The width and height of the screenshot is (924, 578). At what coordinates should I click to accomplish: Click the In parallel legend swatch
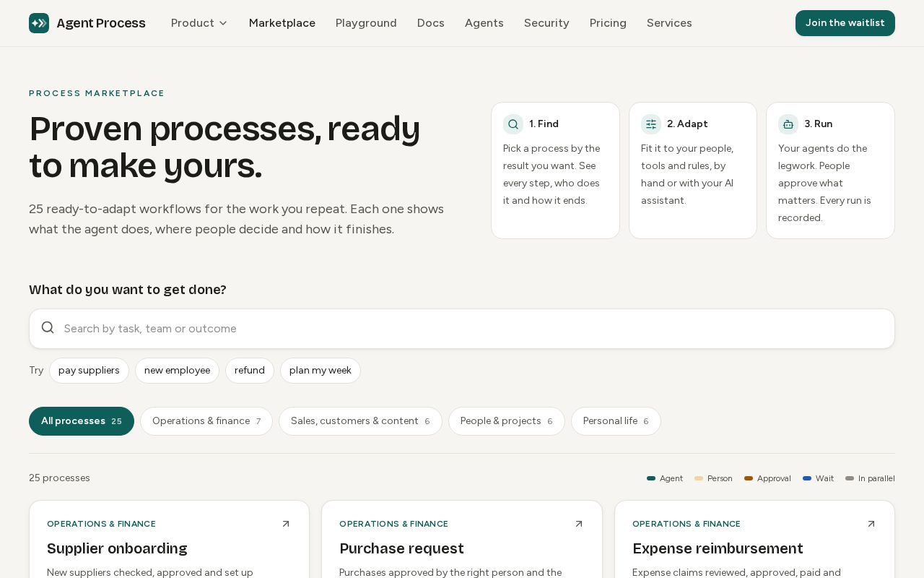[850, 478]
